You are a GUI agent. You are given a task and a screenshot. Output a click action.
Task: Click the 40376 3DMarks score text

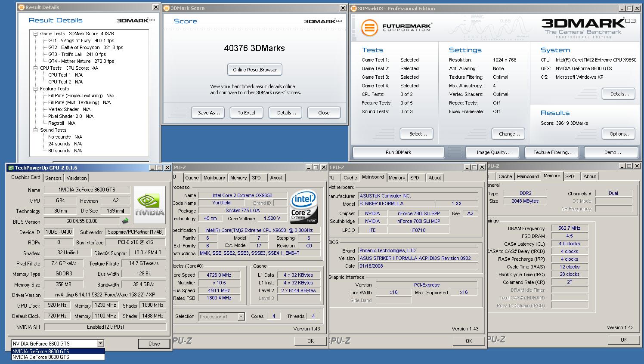[254, 48]
